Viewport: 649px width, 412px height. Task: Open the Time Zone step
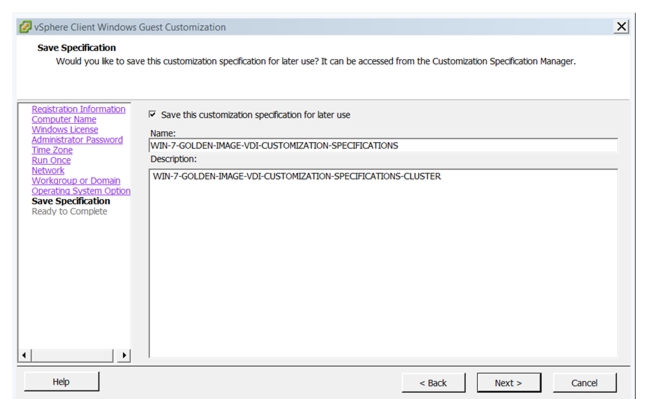[x=52, y=150]
